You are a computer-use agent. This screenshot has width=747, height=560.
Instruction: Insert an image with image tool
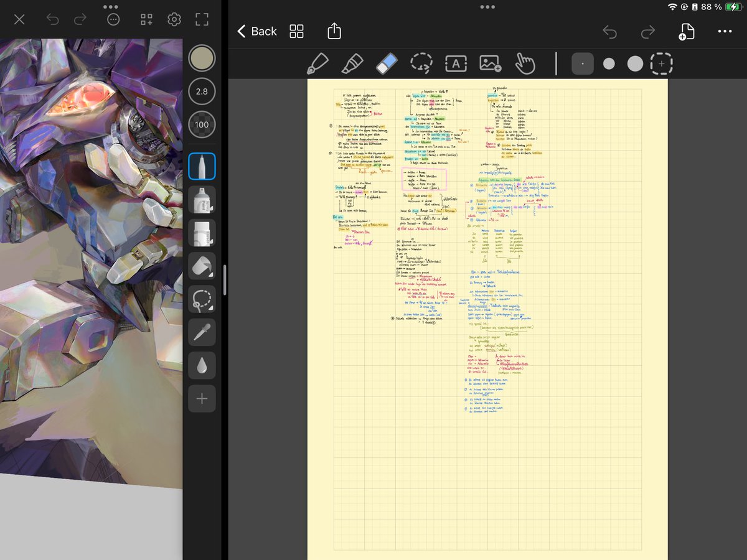click(x=491, y=63)
